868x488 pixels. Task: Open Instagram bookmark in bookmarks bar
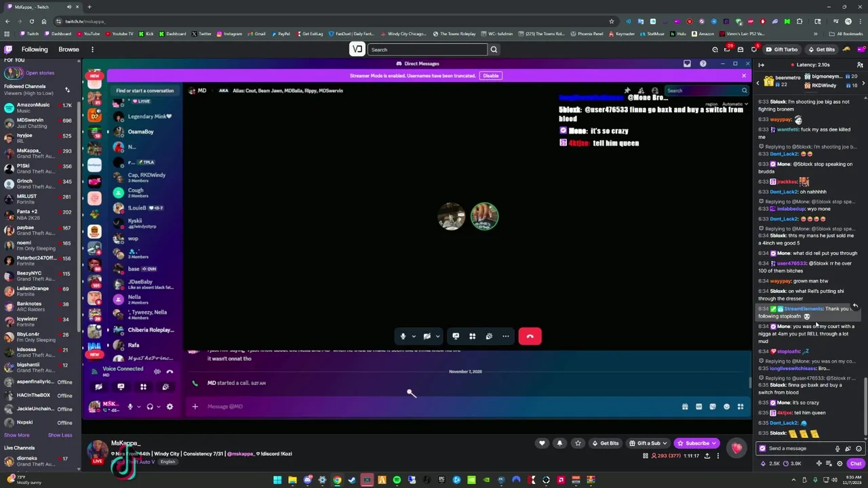[229, 34]
